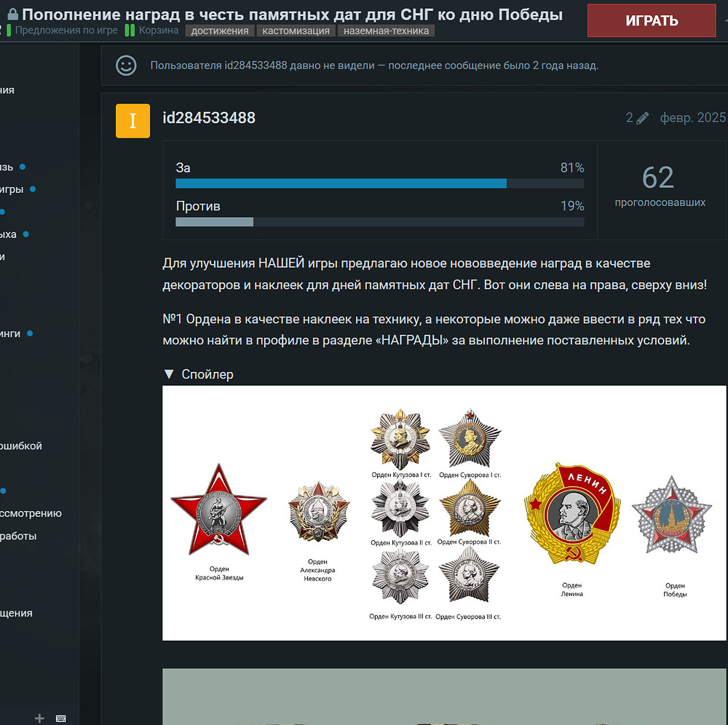Click the Против poll result bar

pos(380,222)
